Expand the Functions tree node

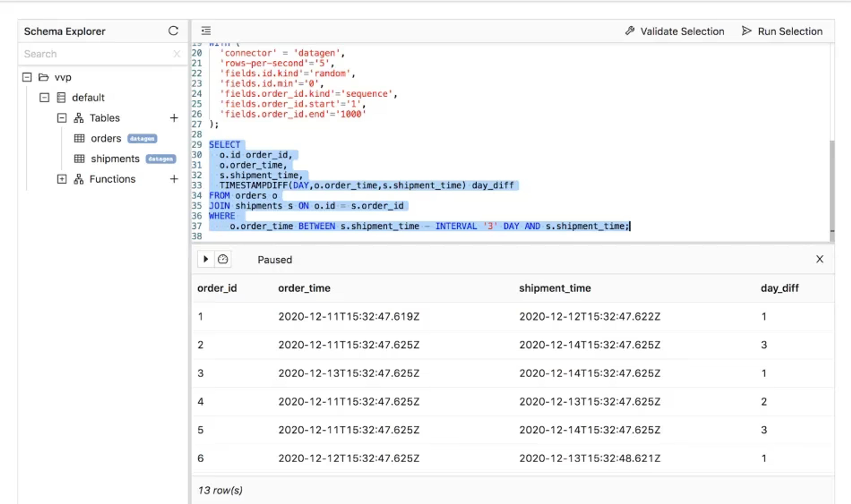(x=62, y=179)
